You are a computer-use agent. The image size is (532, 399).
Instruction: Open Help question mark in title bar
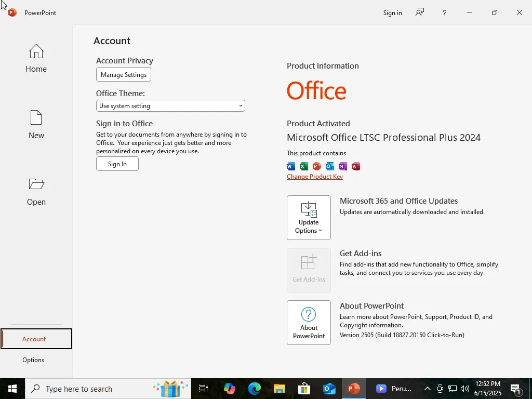click(x=445, y=12)
